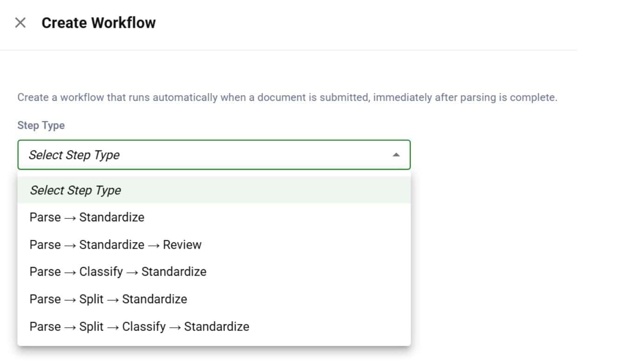Image resolution: width=620 pixels, height=364 pixels.
Task: Click "Classify" in the Parse-Classify-Standardize option
Action: pyautogui.click(x=101, y=271)
